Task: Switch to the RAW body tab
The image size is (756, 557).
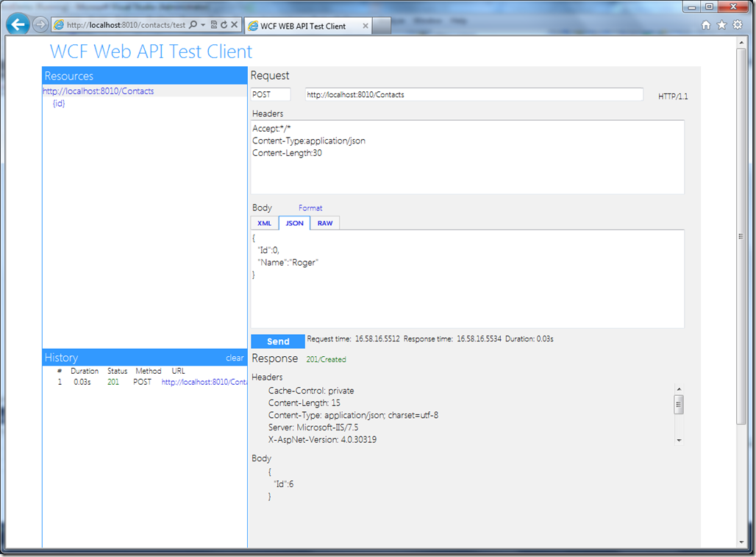Action: tap(325, 223)
